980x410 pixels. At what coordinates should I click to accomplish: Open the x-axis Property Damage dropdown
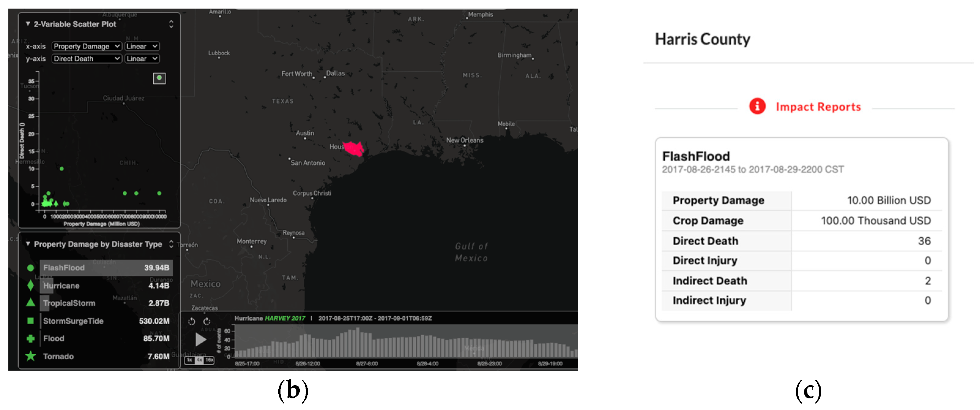click(86, 46)
